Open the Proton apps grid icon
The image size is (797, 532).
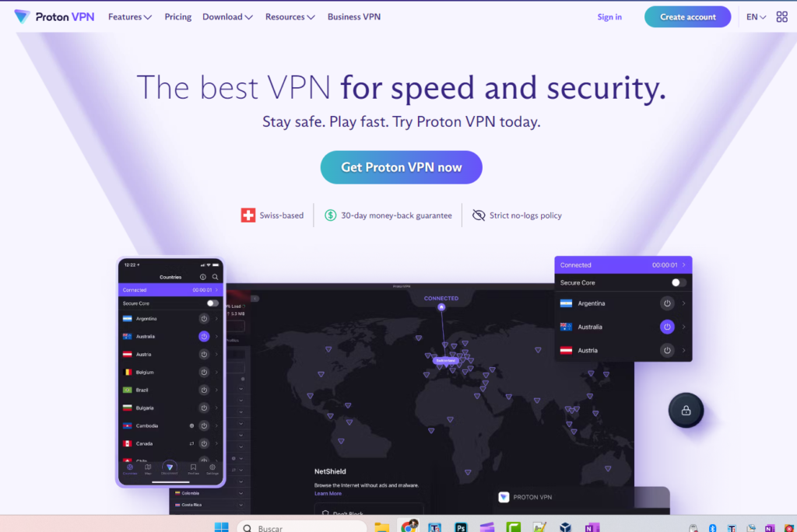click(x=781, y=17)
